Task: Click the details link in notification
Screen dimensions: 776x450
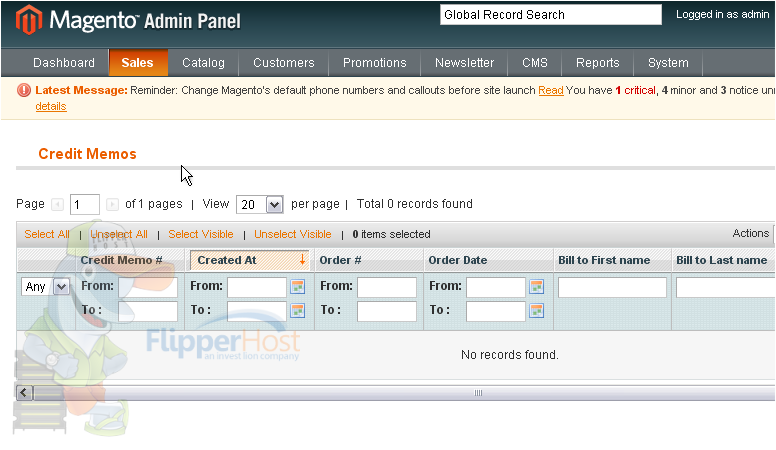Action: click(51, 106)
